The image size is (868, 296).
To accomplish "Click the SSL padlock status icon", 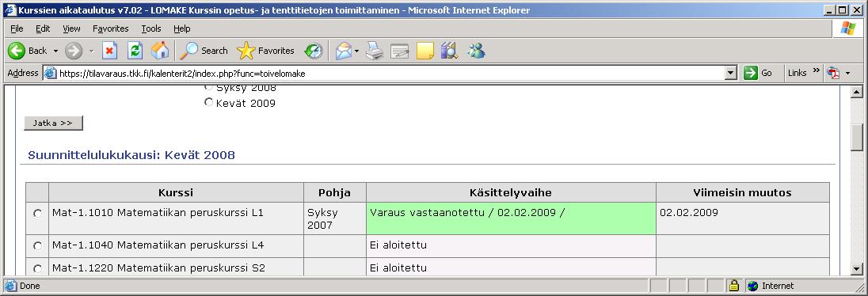I will [x=733, y=286].
